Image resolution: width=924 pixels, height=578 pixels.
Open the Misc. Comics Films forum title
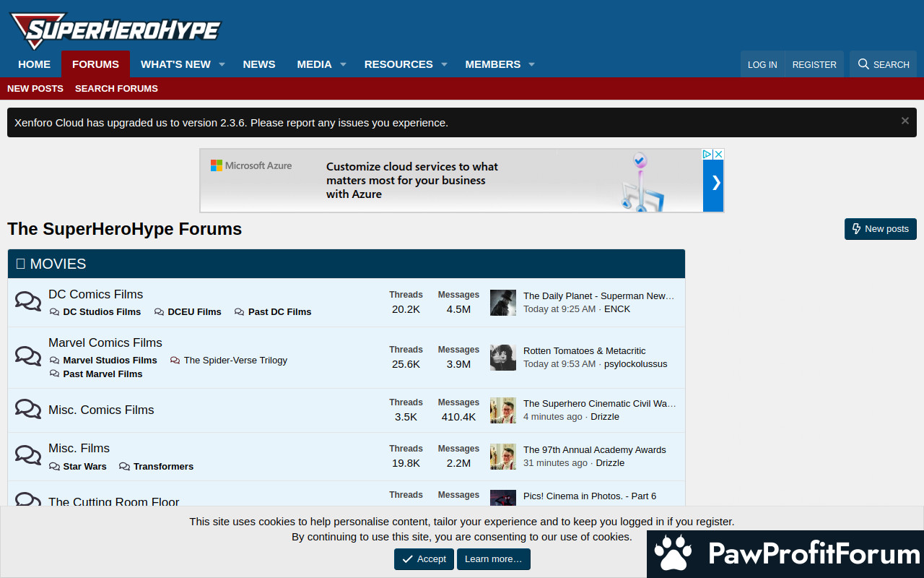(x=101, y=410)
